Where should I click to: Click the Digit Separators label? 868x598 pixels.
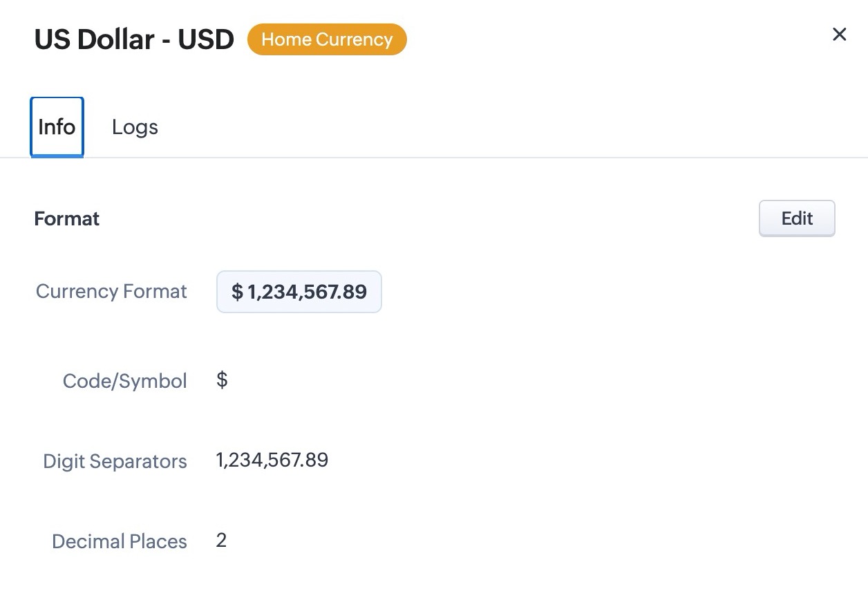click(115, 461)
